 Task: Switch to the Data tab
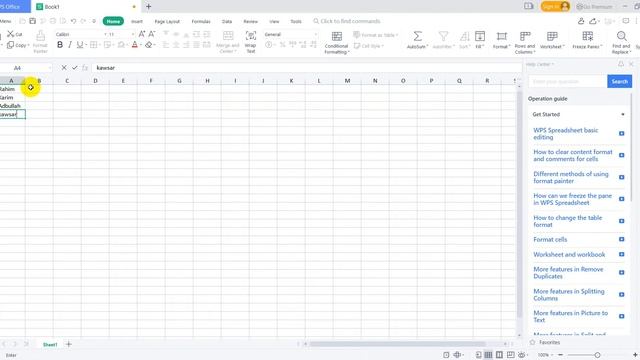(x=227, y=21)
